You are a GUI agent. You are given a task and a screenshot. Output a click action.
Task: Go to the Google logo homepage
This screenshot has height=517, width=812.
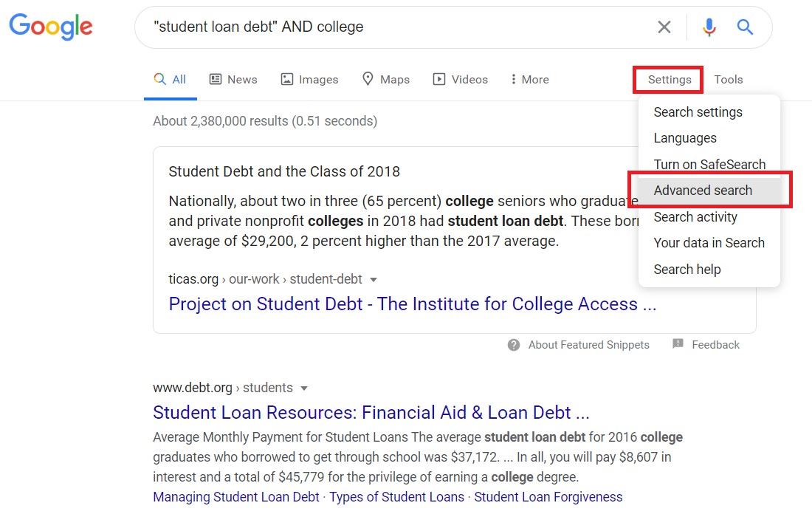51,27
